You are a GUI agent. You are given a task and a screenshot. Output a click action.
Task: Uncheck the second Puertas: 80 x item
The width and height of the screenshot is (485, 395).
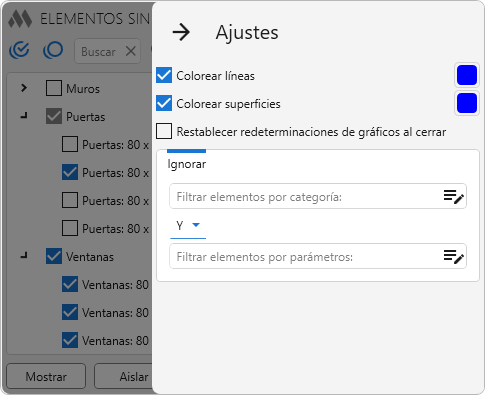pos(70,172)
